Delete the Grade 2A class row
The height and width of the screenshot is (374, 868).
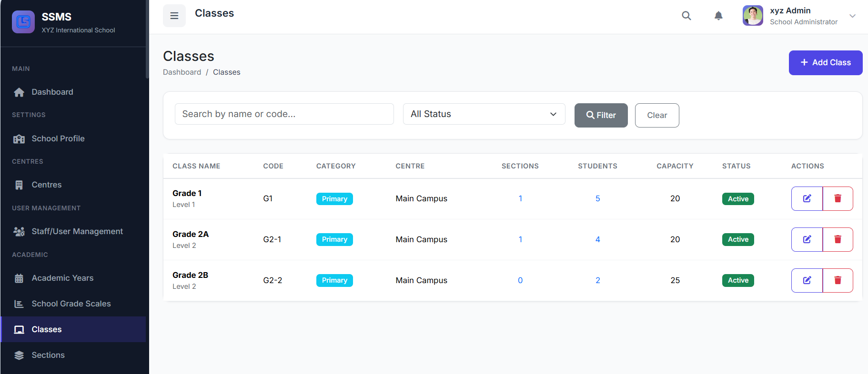pyautogui.click(x=838, y=239)
